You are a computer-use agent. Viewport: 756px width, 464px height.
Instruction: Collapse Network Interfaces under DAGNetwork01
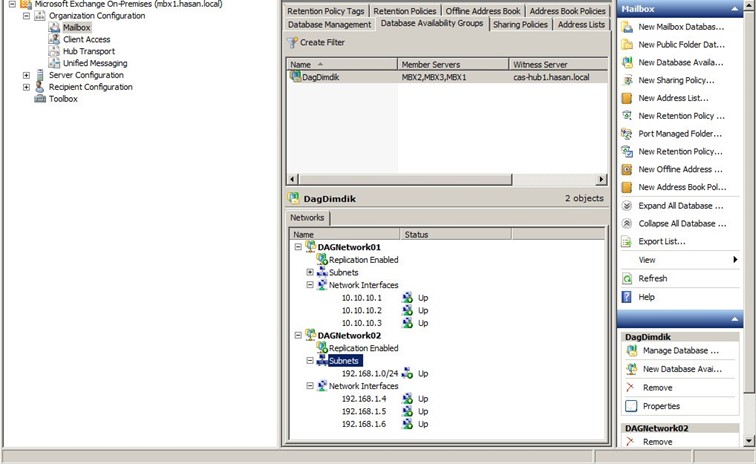click(310, 285)
